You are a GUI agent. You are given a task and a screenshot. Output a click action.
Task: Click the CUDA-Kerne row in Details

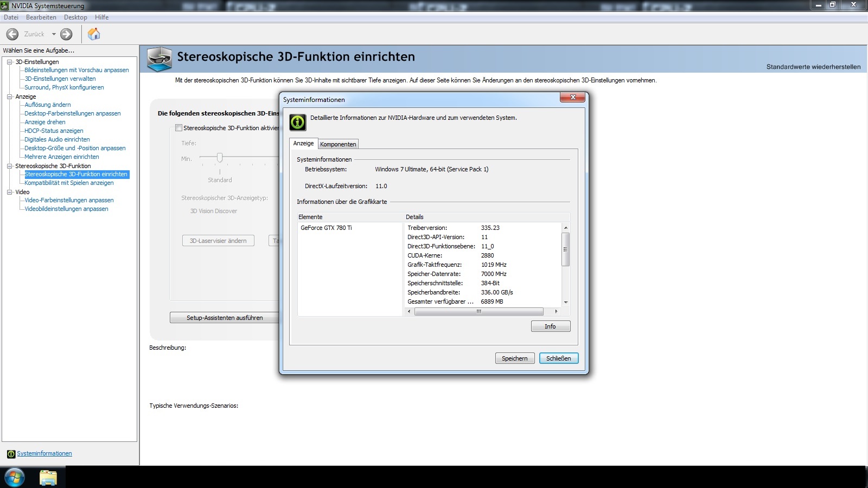(x=483, y=255)
